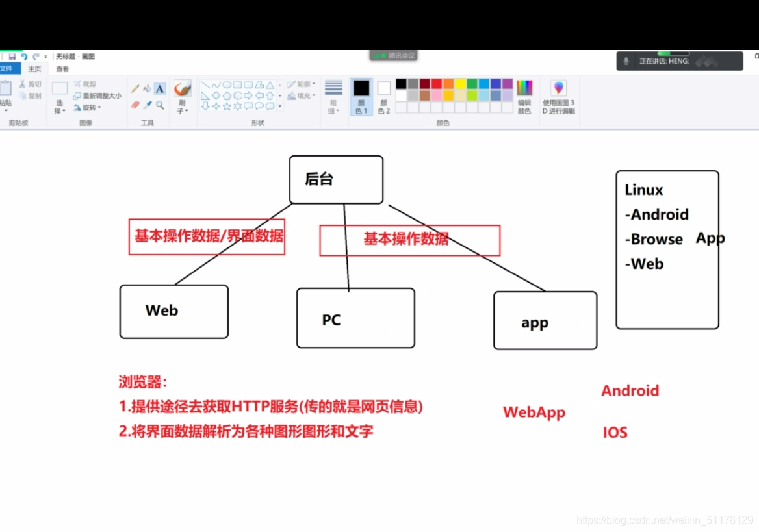Select the Oval shape

(227, 84)
